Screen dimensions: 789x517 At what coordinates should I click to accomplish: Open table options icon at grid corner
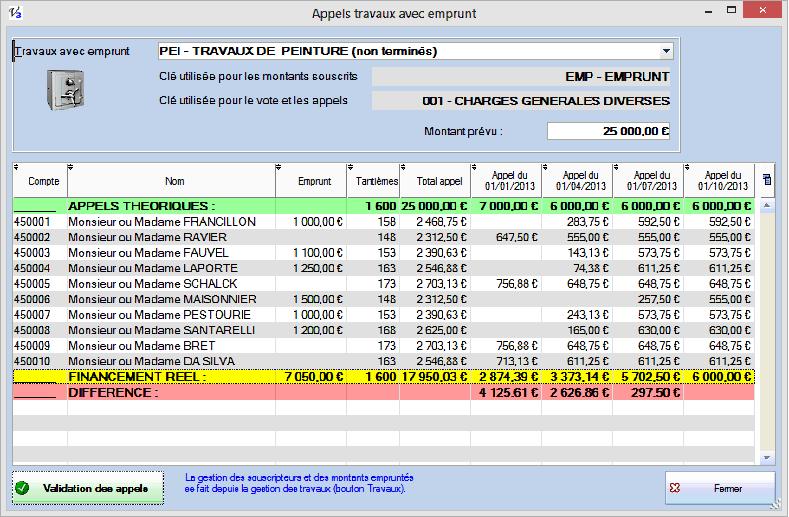(x=767, y=180)
